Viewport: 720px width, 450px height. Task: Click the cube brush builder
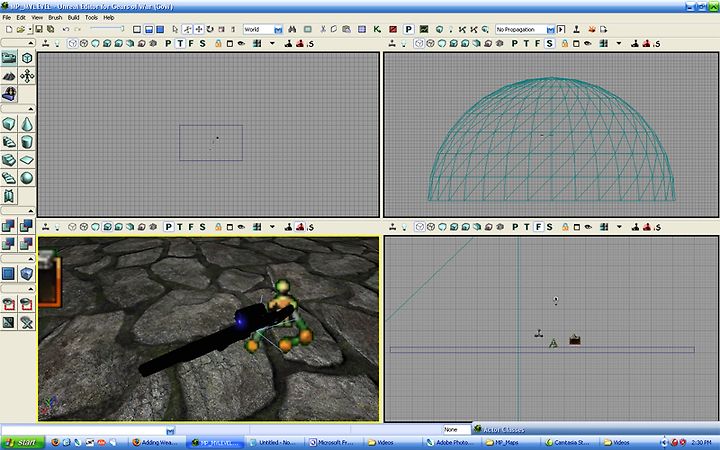coord(9,124)
